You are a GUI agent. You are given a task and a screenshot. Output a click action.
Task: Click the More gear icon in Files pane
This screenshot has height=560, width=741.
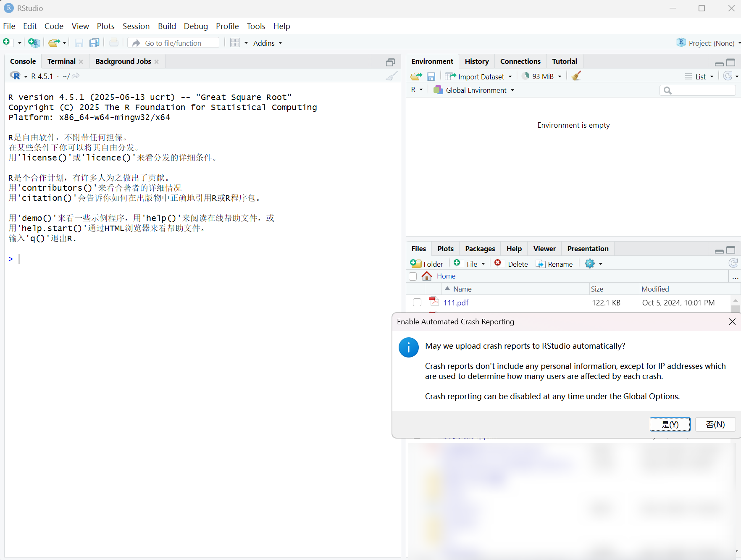click(x=590, y=264)
